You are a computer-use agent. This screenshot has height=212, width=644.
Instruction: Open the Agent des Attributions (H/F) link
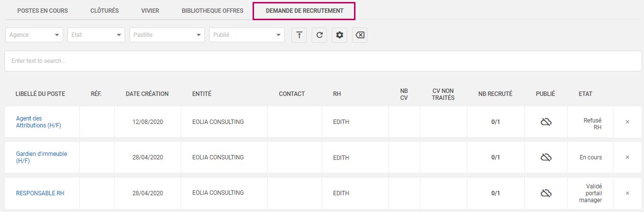pos(38,122)
